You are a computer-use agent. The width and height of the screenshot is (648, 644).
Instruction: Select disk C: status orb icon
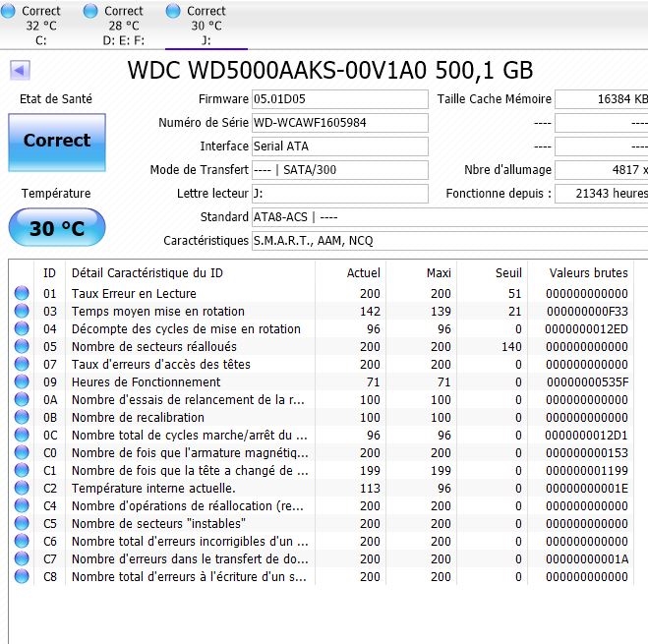[9, 12]
